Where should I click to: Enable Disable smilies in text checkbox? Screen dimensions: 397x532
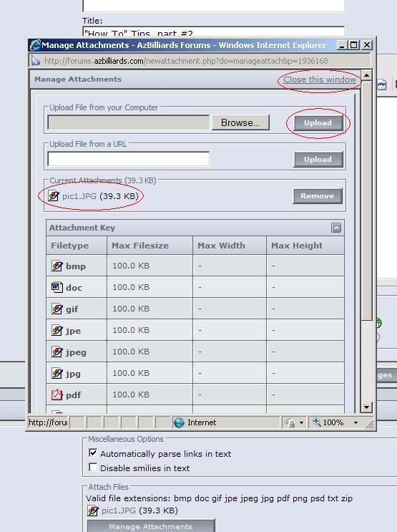pos(93,467)
